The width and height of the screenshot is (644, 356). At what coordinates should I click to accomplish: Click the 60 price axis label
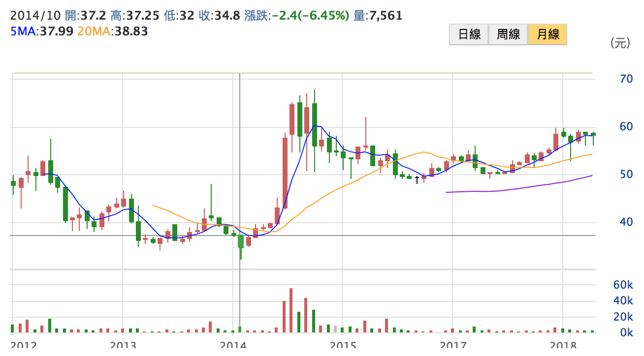[627, 126]
